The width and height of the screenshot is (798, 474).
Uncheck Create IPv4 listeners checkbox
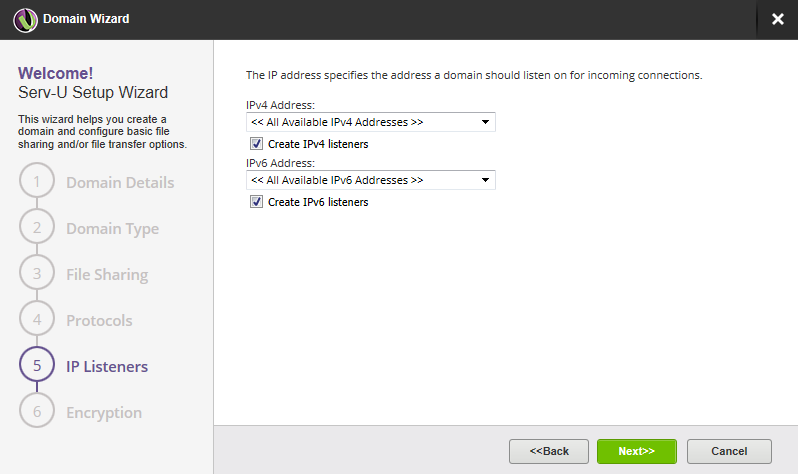[x=257, y=144]
